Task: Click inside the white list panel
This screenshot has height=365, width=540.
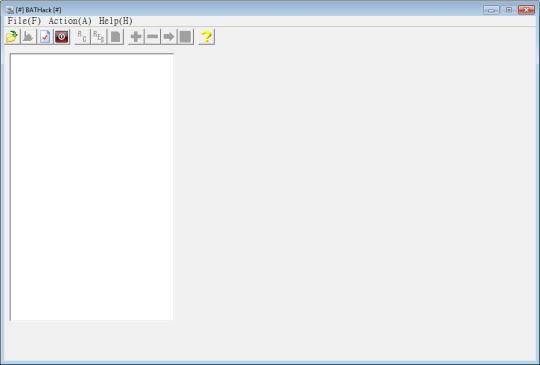Action: [x=92, y=187]
